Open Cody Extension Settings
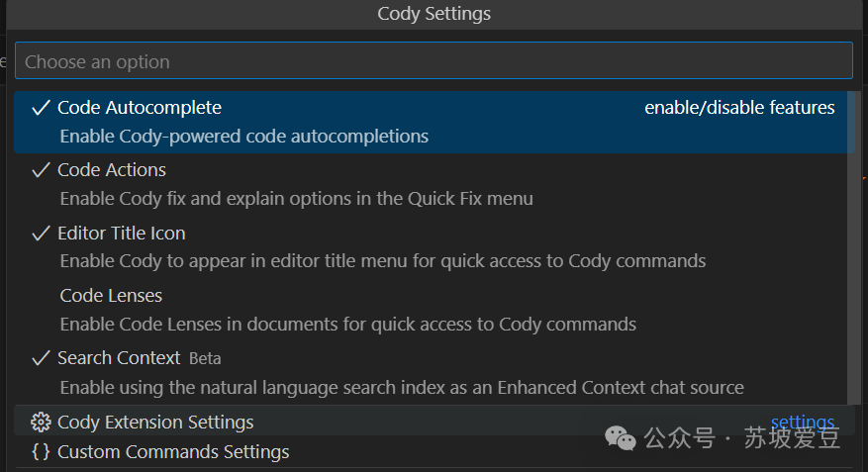Image resolution: width=868 pixels, height=472 pixels. (155, 423)
